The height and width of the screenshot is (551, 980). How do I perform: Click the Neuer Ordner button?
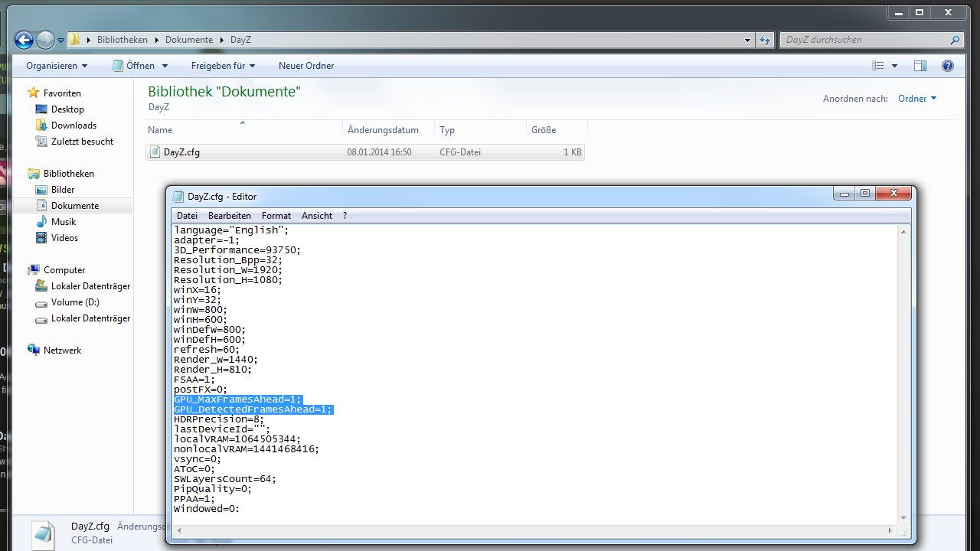click(306, 66)
